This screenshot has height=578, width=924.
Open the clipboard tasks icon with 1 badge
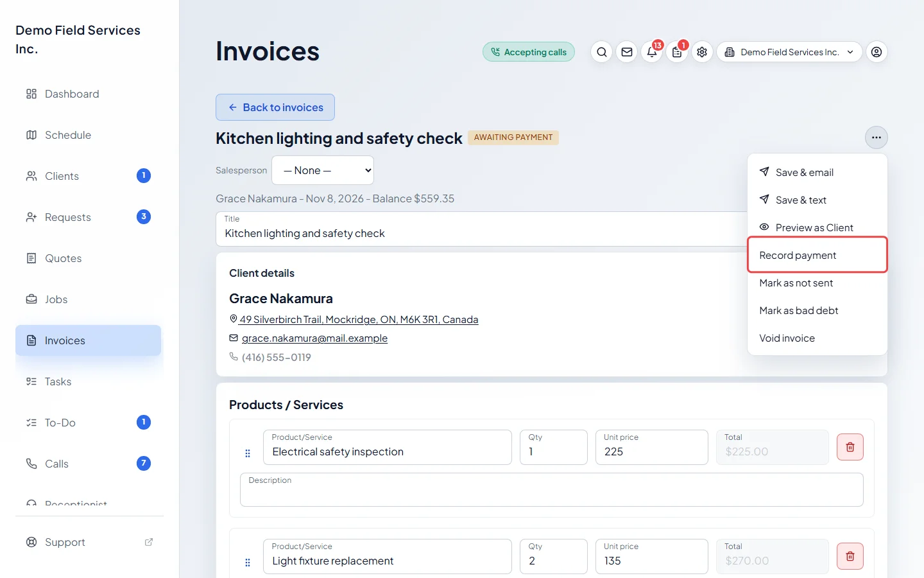point(677,52)
